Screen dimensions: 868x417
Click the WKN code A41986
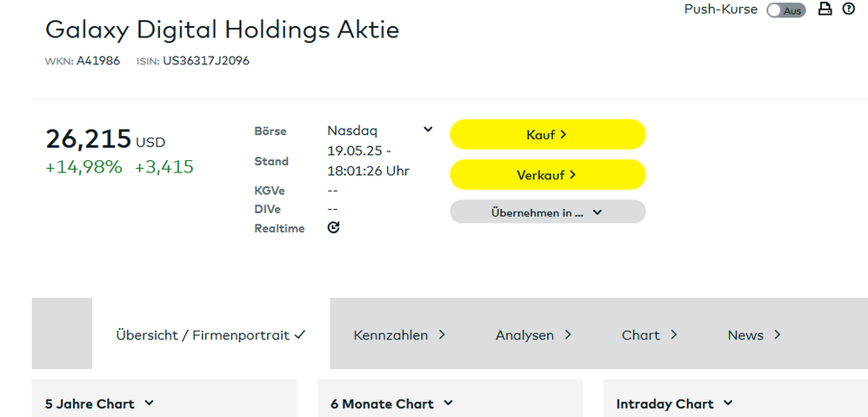(98, 61)
